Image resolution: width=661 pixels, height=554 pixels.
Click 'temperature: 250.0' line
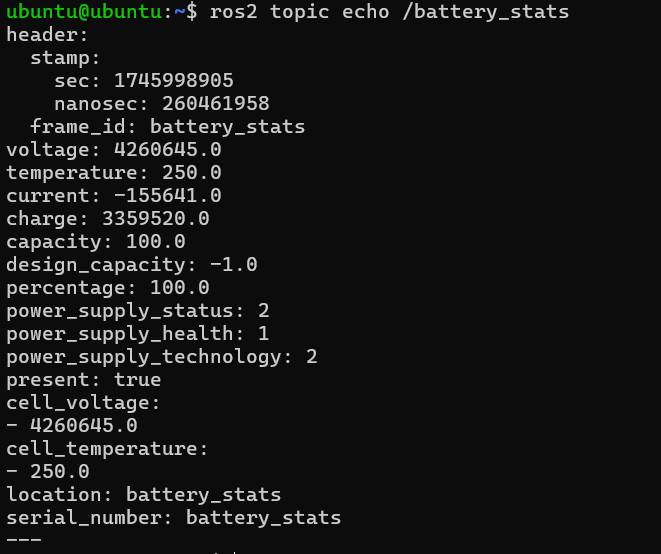coord(114,173)
